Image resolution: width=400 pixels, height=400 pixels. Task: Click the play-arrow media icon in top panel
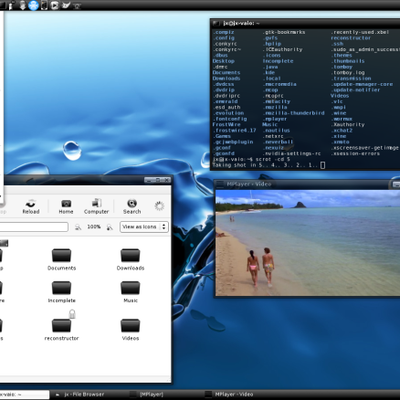[55, 5]
